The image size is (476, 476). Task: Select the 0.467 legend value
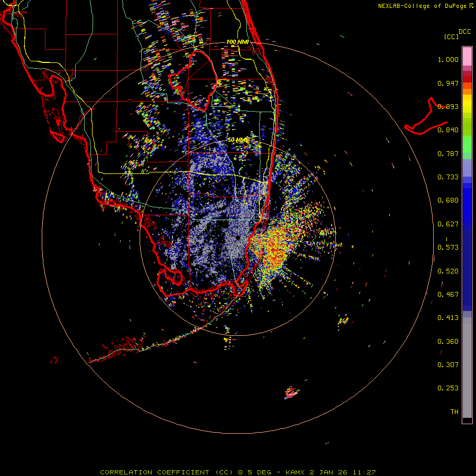pos(448,295)
